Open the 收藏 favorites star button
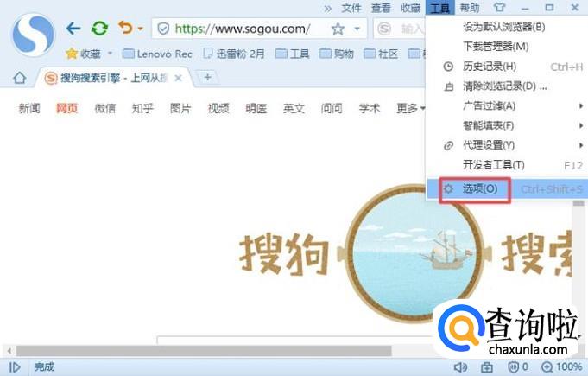The width and height of the screenshot is (588, 376). 83,54
